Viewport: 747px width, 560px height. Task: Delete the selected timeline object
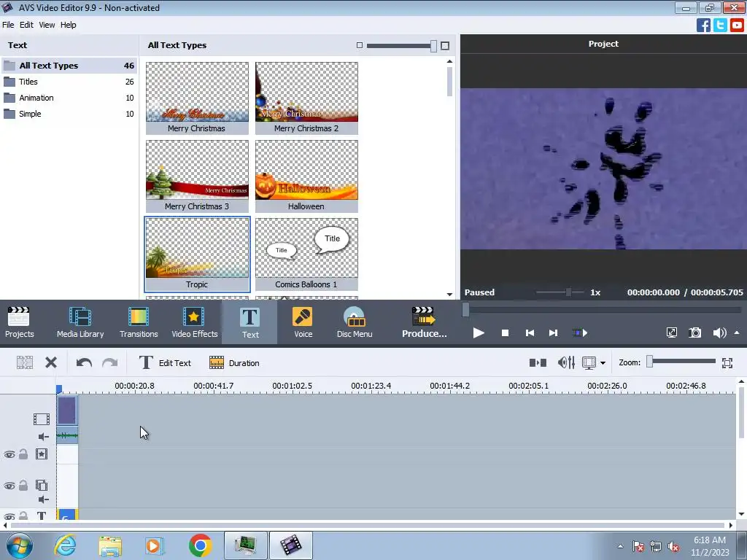pos(51,363)
